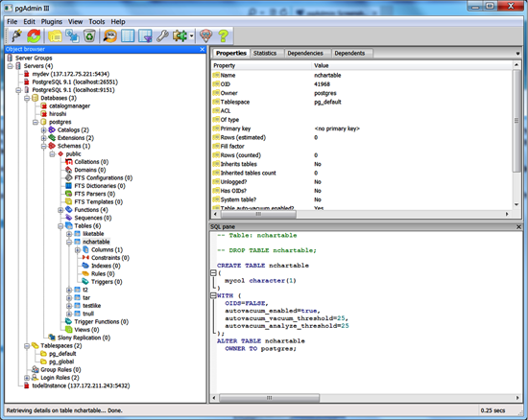The height and width of the screenshot is (420, 528).
Task: Select the Constraints (0) node
Action: 110,258
